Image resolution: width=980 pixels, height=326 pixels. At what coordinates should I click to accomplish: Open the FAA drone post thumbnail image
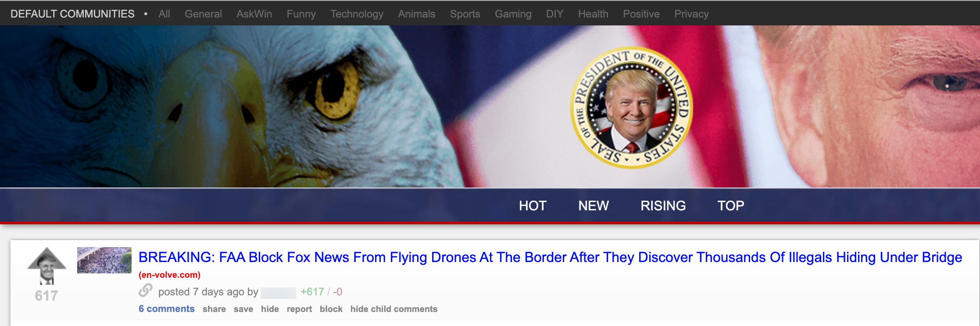[x=104, y=260]
